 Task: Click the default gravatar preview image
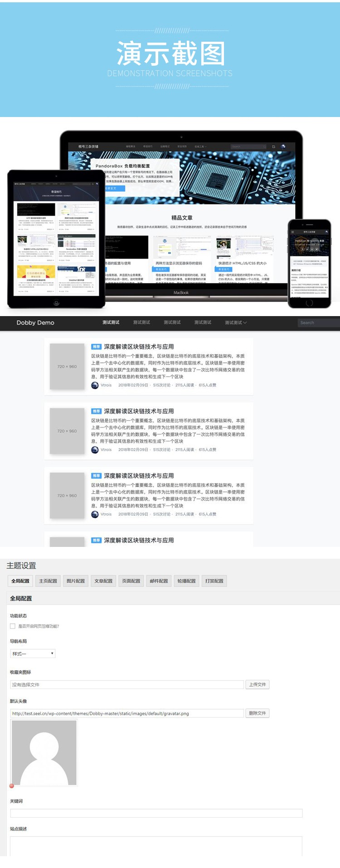[x=44, y=752]
